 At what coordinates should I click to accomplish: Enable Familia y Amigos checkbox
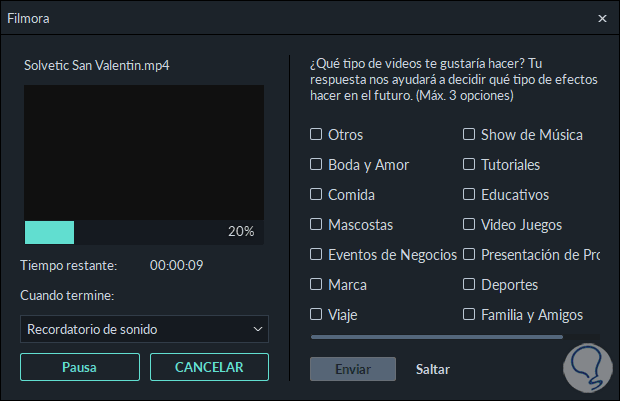tap(469, 315)
